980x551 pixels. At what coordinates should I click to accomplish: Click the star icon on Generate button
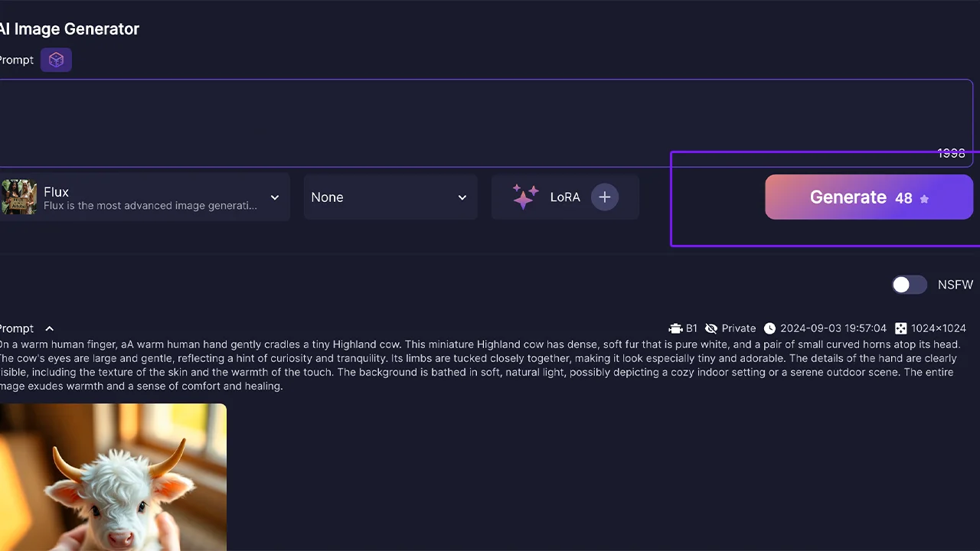click(924, 198)
